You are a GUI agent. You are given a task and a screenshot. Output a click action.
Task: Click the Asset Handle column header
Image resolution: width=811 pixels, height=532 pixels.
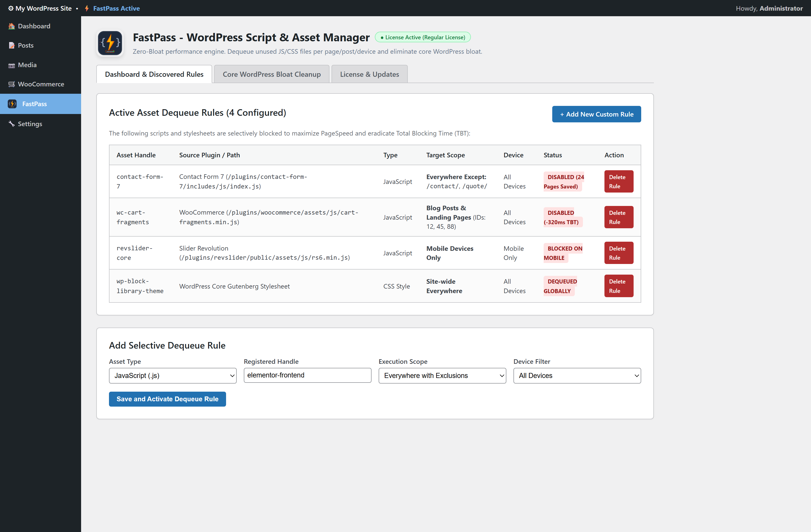pyautogui.click(x=136, y=155)
